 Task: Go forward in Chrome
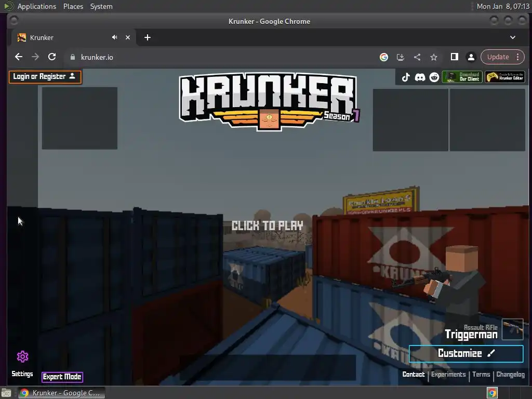[35, 57]
